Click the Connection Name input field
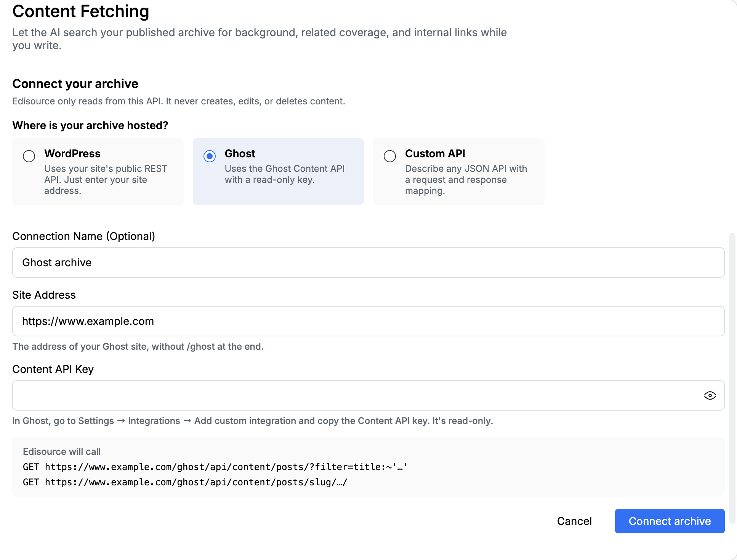This screenshot has width=737, height=560. point(368,262)
